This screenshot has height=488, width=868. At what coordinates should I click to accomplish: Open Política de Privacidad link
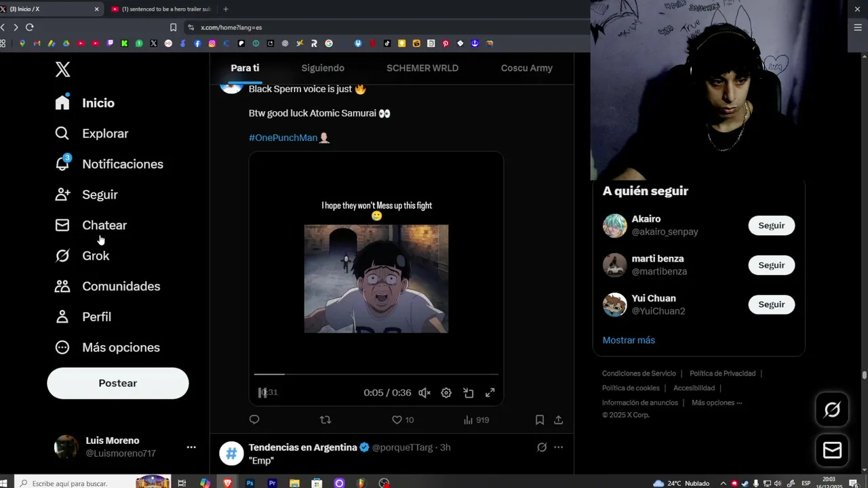[723, 373]
